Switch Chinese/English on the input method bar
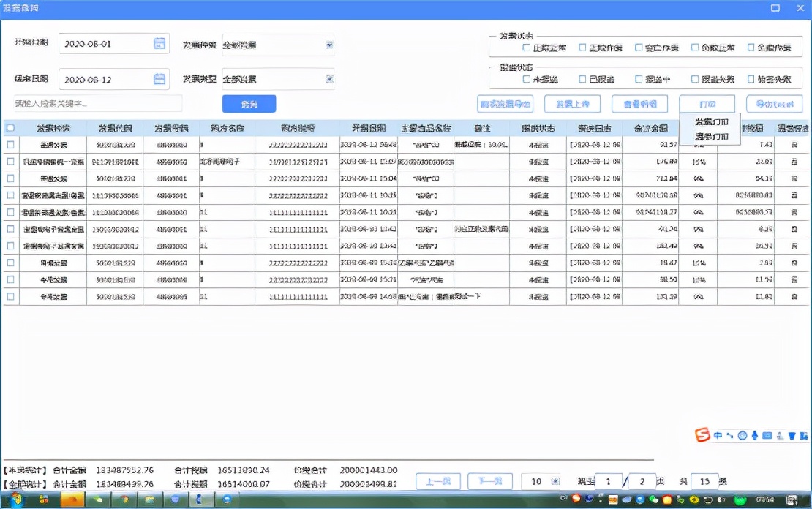Image resolution: width=812 pixels, height=509 pixels. (x=719, y=435)
